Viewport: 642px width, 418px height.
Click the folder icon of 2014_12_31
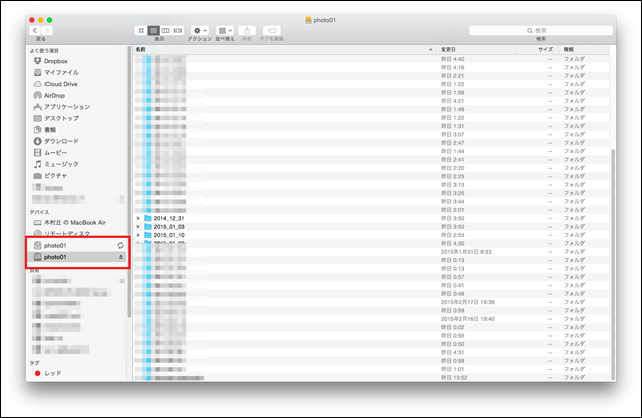148,218
